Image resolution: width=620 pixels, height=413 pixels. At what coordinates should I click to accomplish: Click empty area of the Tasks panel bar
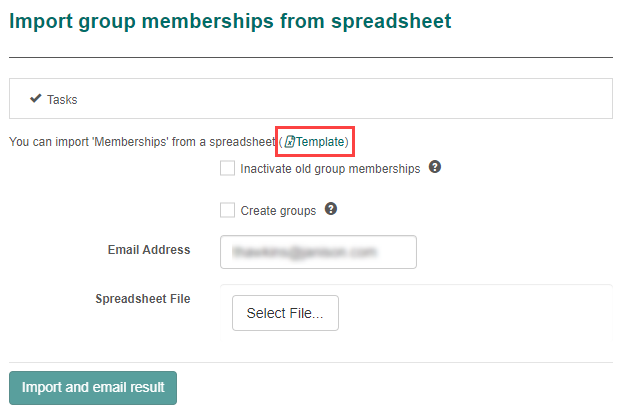coord(350,100)
